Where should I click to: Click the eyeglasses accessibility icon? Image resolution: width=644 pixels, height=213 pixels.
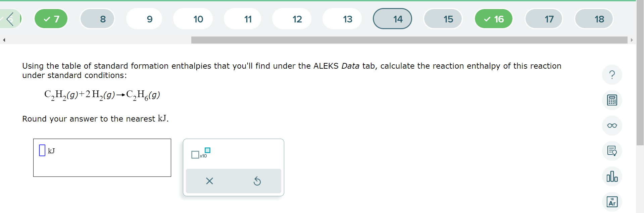(x=612, y=126)
